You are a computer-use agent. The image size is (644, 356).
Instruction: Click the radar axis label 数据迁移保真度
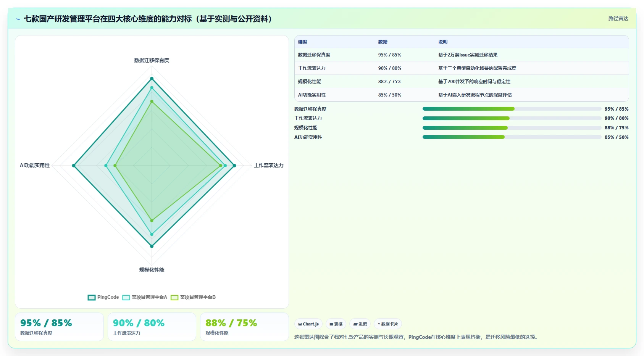(x=152, y=60)
